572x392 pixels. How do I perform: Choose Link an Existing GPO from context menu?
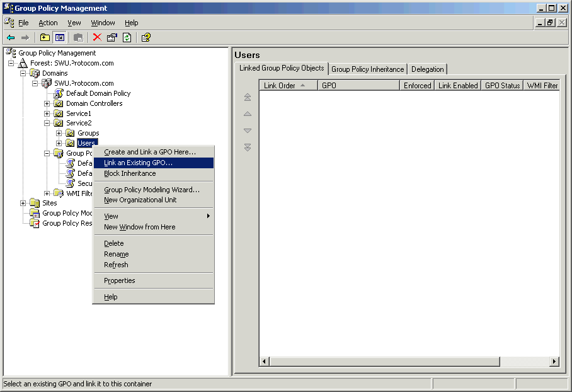[x=138, y=163]
